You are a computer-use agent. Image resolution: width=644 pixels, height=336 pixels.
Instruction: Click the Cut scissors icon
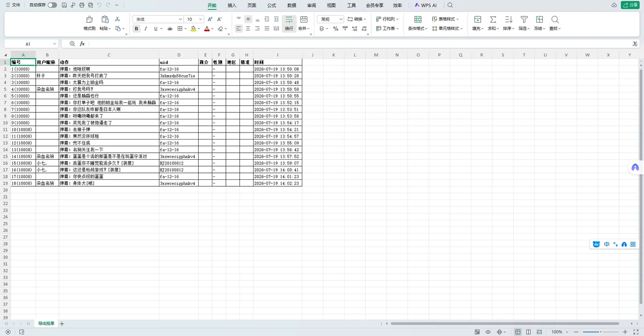tap(117, 19)
